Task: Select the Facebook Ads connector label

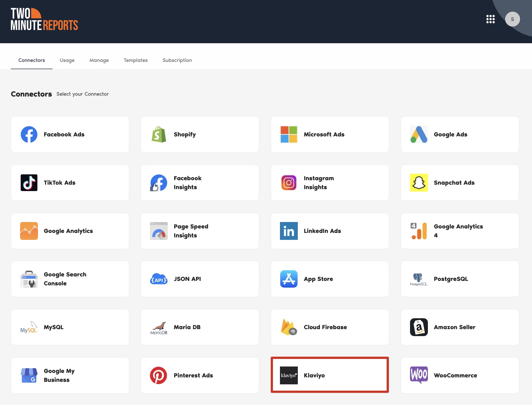Action: pos(64,134)
